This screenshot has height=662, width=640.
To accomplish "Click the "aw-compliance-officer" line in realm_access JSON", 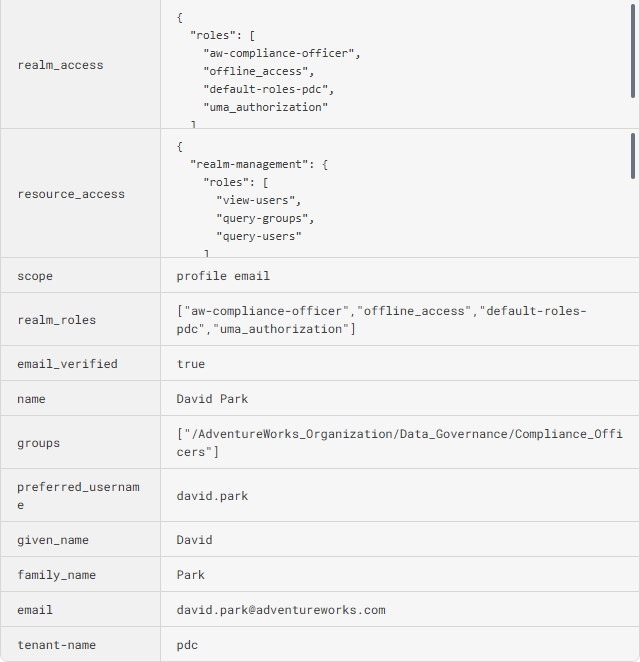I will click(281, 53).
